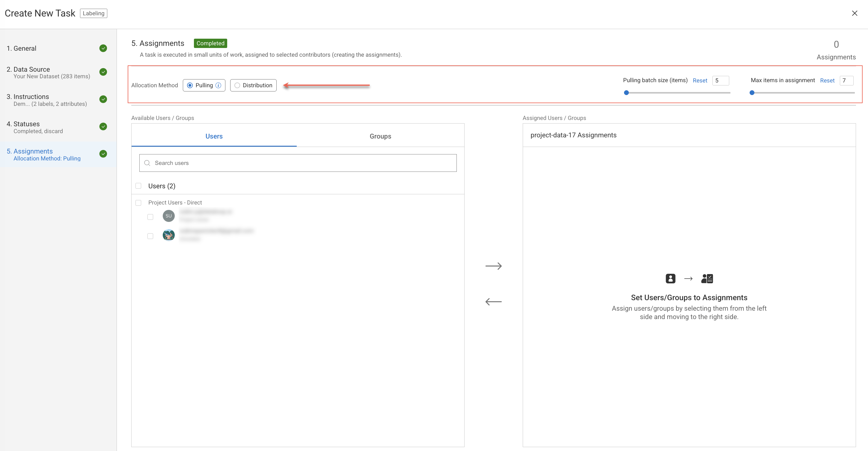
Task: Check the Users (2) select-all checkbox
Action: pos(138,186)
